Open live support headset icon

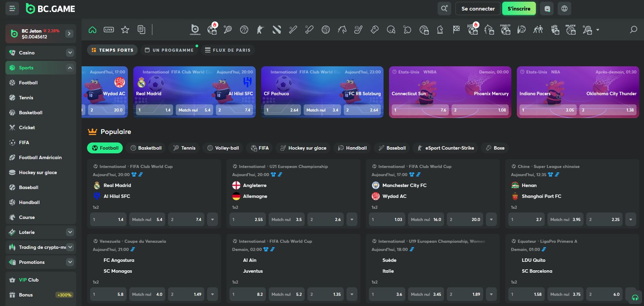635,298
